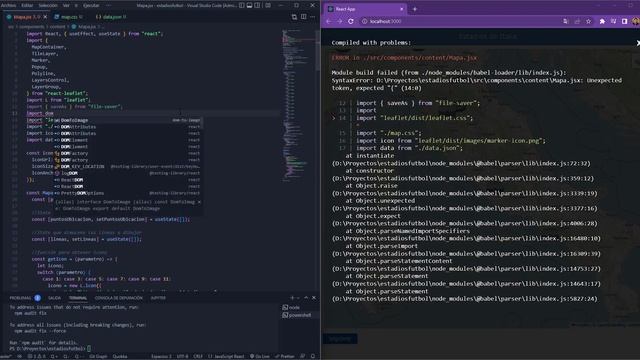Open the Jupyter panel tab
This screenshot has width=640, height=360.
click(x=158, y=298)
